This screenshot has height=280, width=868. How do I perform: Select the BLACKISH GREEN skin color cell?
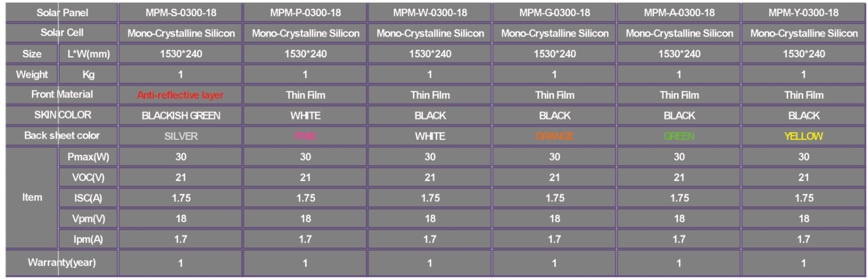pos(181,115)
